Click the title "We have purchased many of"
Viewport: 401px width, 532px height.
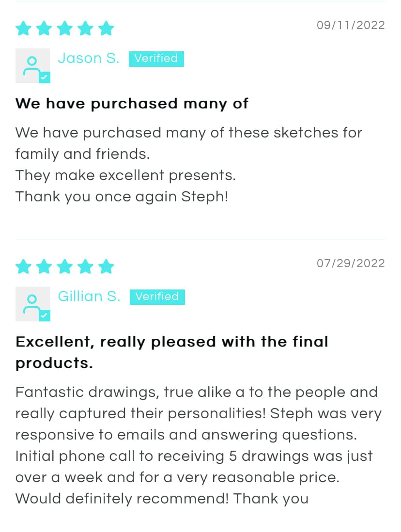132,103
